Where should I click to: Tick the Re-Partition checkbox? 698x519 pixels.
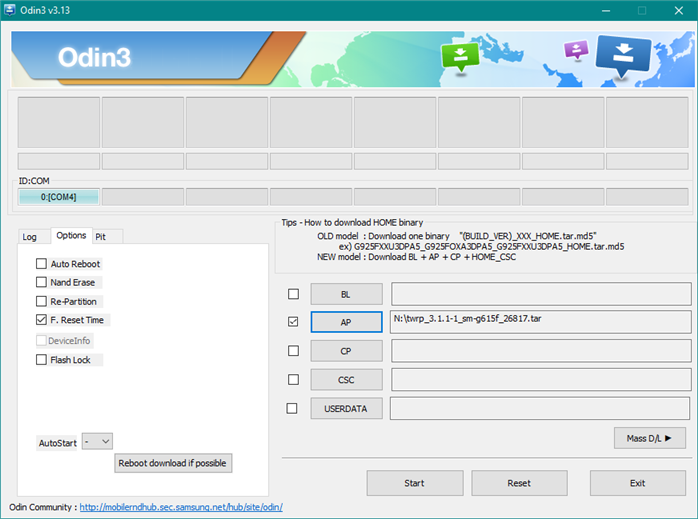[41, 301]
